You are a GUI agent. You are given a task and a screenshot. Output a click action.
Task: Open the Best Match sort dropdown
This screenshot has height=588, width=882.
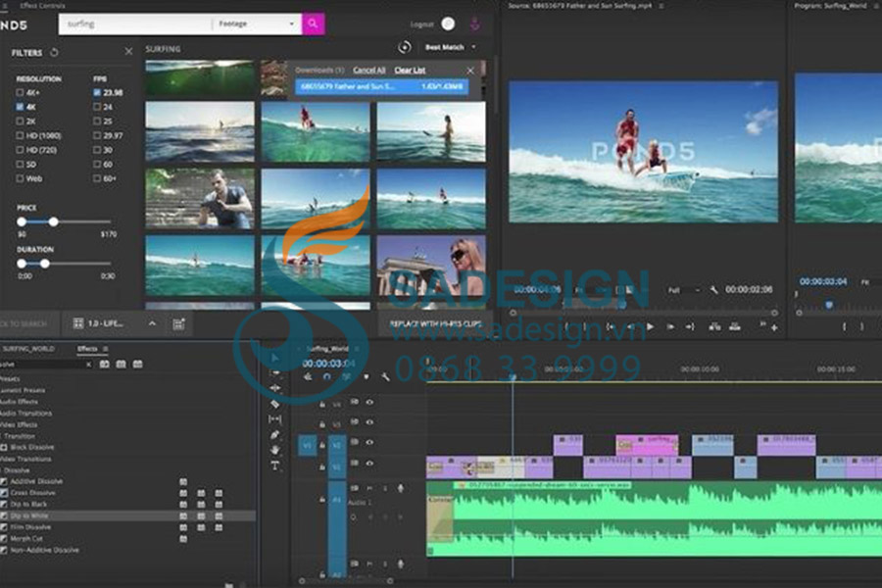pyautogui.click(x=451, y=47)
